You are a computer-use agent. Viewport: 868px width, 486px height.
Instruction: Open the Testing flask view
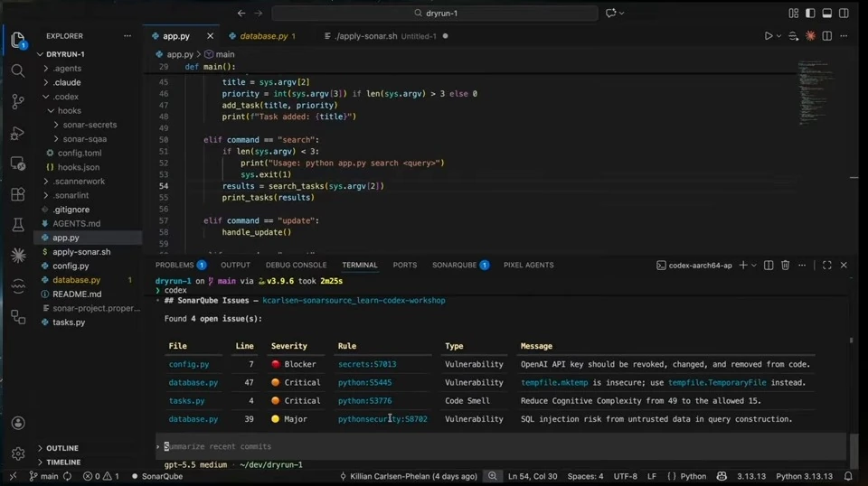tap(18, 225)
